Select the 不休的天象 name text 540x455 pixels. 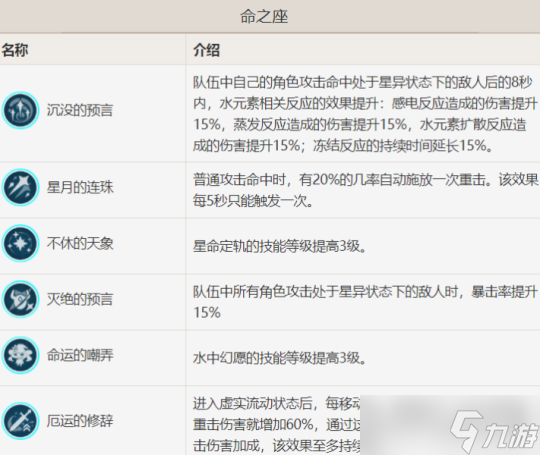(80, 244)
